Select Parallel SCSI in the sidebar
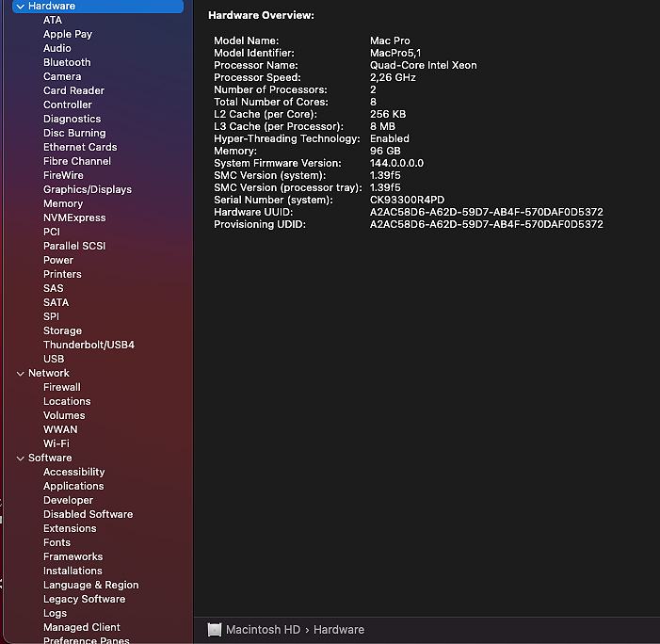The height and width of the screenshot is (644, 660). 74,247
